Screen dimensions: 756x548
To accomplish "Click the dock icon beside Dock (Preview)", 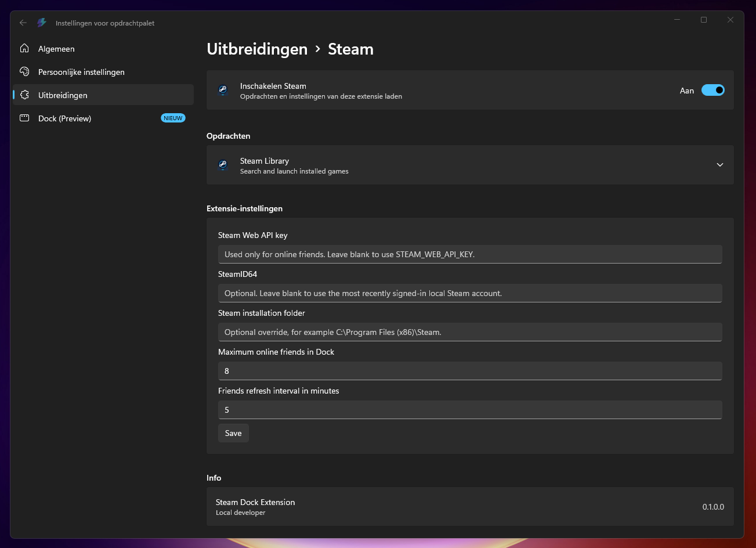I will coord(24,118).
